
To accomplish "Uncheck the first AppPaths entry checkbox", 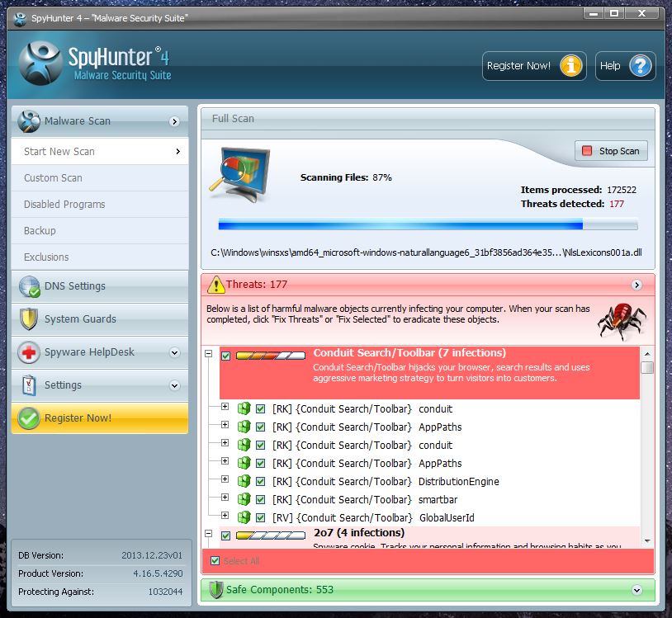I will (x=260, y=427).
